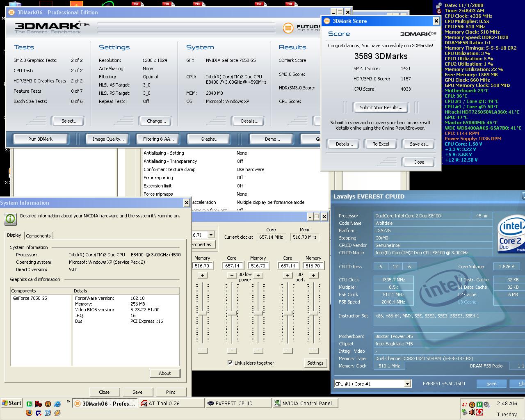
Task: Click the System Information green info icon
Action: click(10, 219)
